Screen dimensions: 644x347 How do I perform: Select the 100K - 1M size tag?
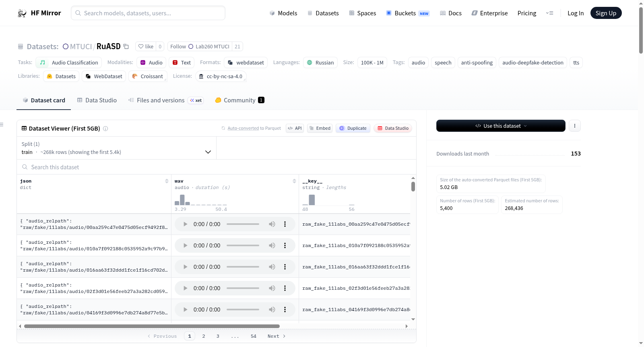click(x=372, y=62)
